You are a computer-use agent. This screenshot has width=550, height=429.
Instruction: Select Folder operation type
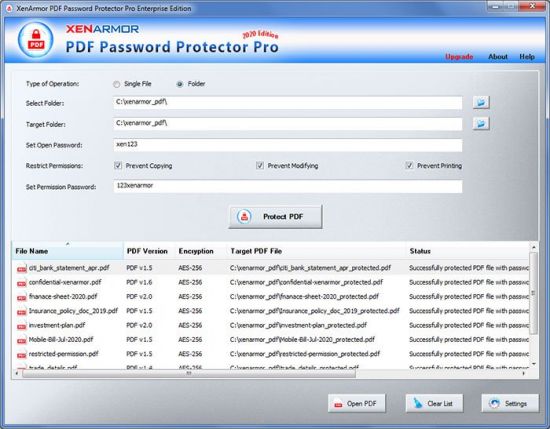pos(180,84)
